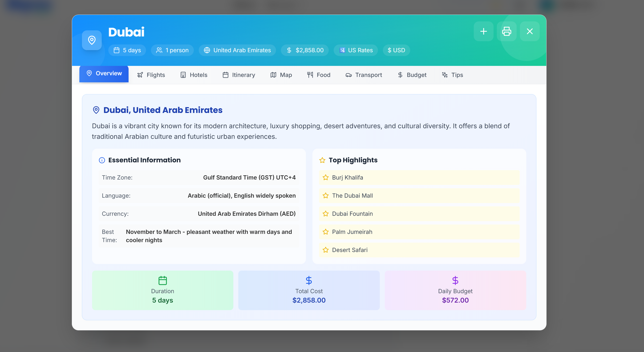Viewport: 644px width, 352px height.
Task: Toggle the star next to Burj Khalifa
Action: [x=325, y=177]
